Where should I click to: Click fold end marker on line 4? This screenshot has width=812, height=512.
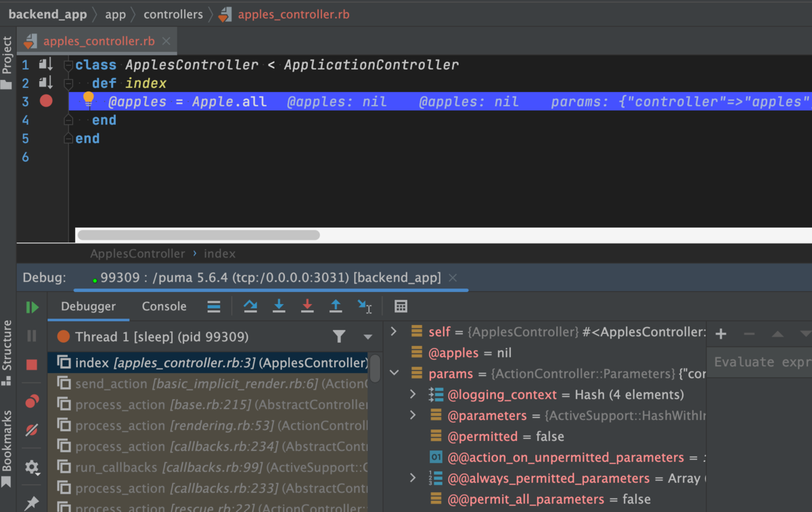[x=68, y=120]
